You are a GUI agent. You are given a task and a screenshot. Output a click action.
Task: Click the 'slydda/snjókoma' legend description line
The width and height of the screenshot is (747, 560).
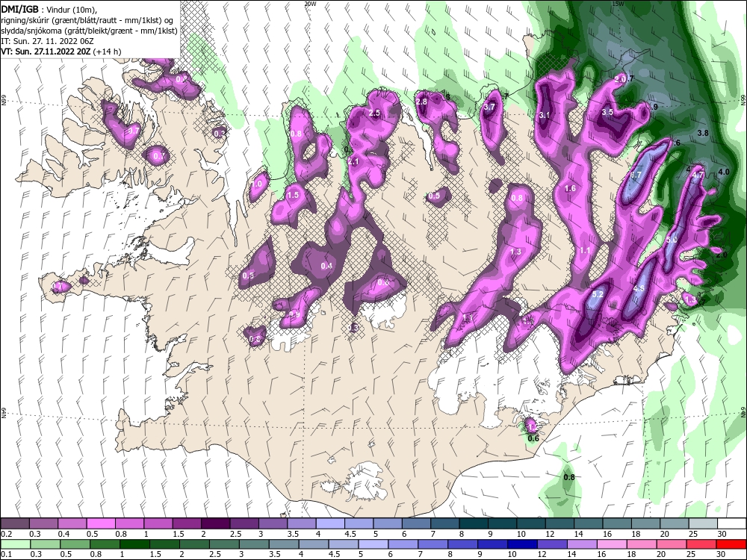(x=89, y=31)
